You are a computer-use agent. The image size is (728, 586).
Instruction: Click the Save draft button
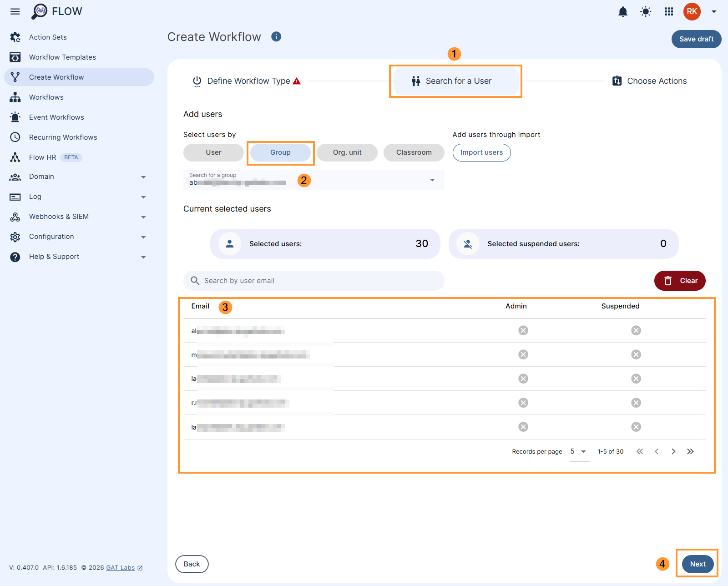tap(696, 39)
